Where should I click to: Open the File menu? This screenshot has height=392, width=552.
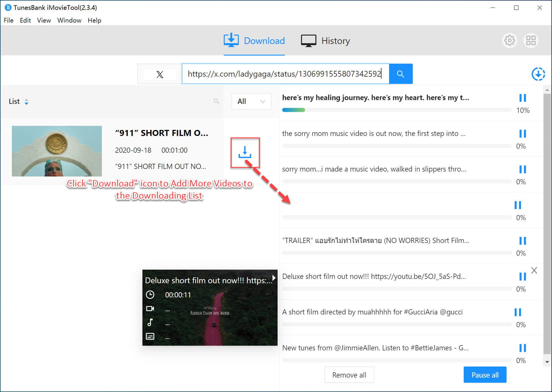point(9,20)
